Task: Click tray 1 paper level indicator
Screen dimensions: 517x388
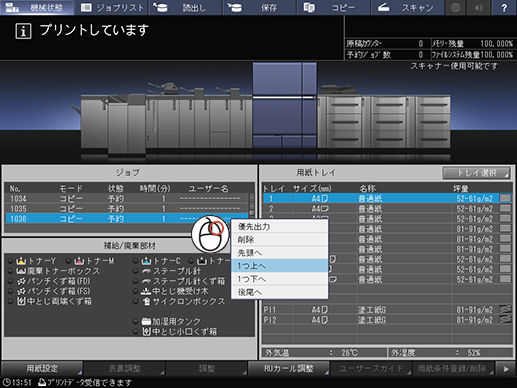Action: [x=505, y=198]
